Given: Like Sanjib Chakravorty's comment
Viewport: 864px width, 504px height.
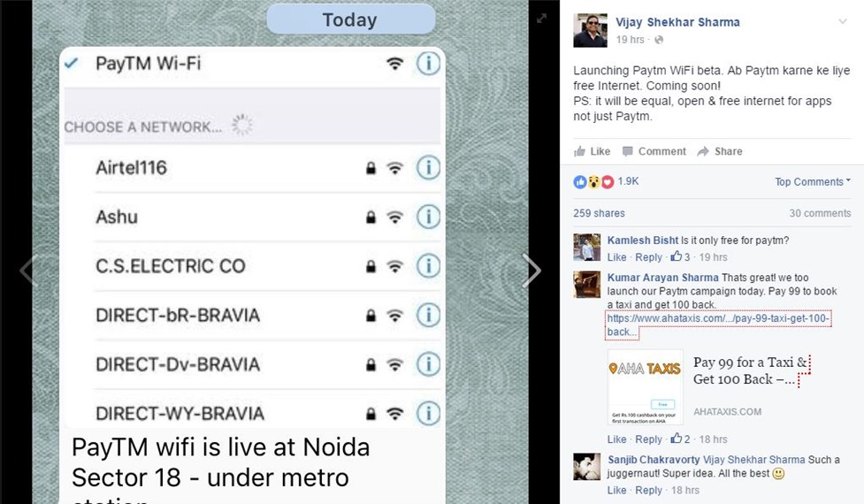Looking at the screenshot, I should coord(616,490).
